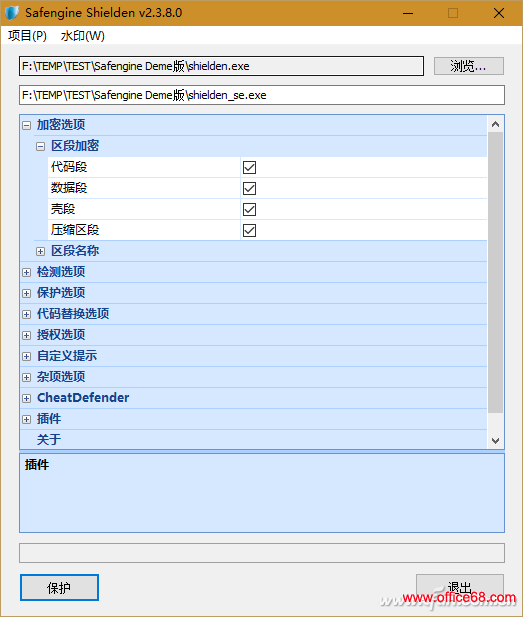Screen dimensions: 523x617
Task: Uncheck the 数据段 checkbox
Action: [x=249, y=188]
